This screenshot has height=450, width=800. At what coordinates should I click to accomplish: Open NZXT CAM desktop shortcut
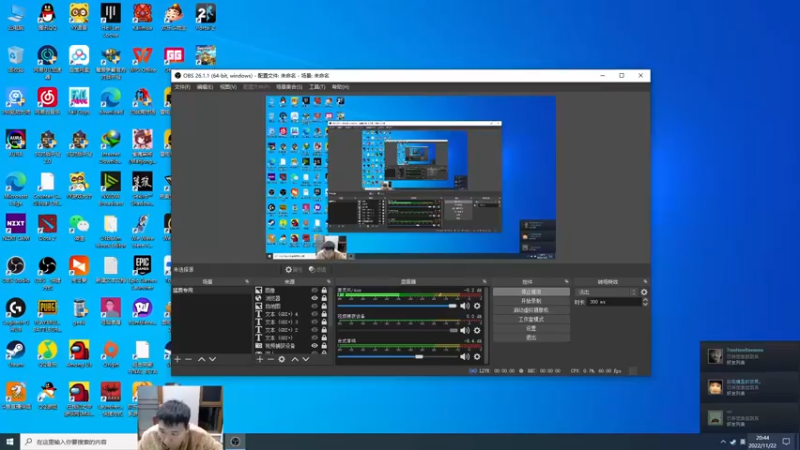16,228
